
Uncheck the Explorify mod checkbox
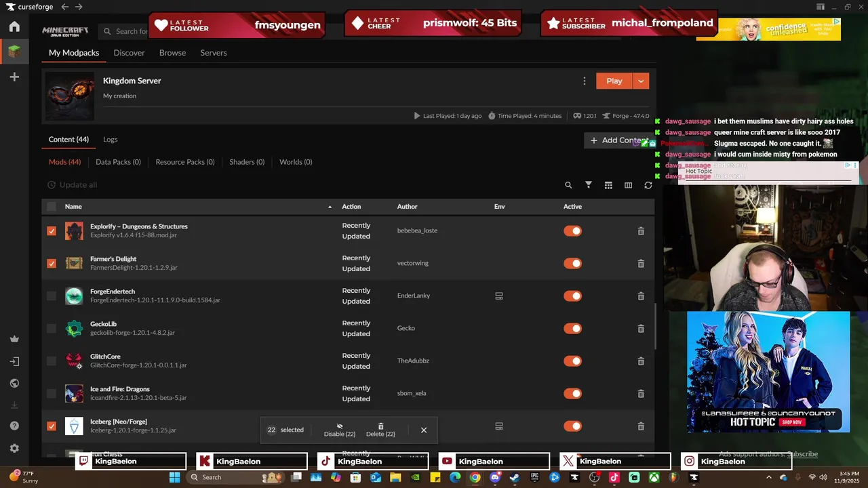click(52, 231)
